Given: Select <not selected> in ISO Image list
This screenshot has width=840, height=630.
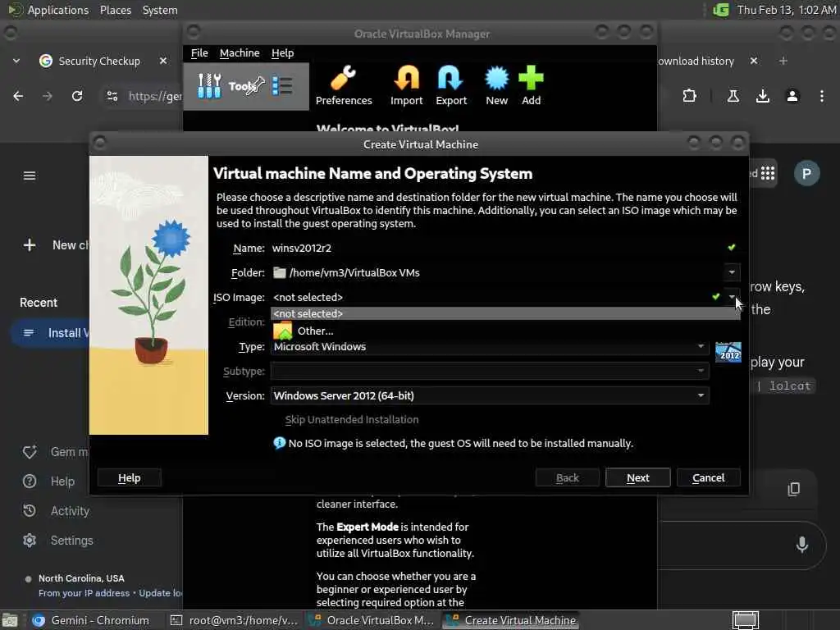Looking at the screenshot, I should point(505,313).
